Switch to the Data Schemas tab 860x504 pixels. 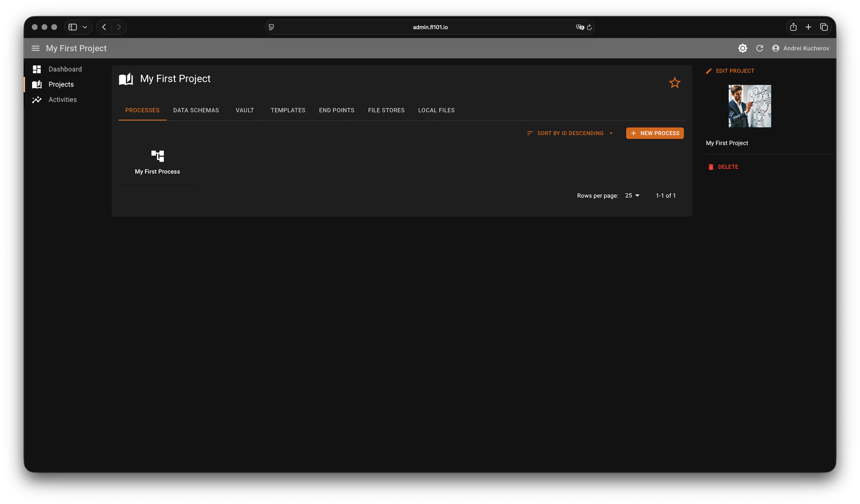[196, 110]
